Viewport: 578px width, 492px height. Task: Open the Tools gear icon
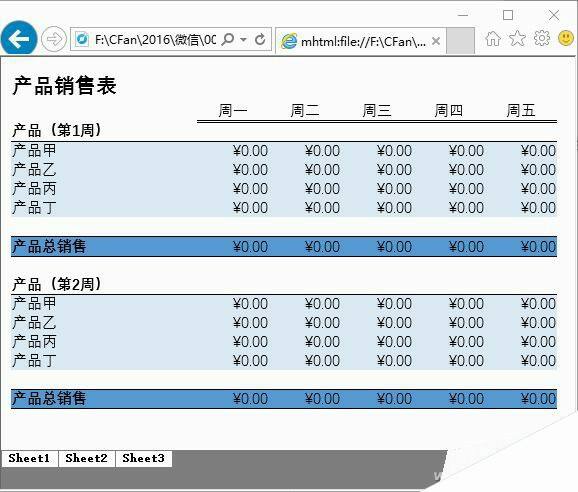542,38
